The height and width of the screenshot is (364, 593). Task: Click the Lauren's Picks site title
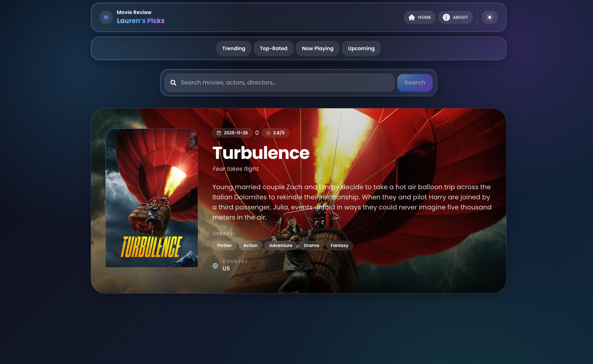tap(140, 21)
